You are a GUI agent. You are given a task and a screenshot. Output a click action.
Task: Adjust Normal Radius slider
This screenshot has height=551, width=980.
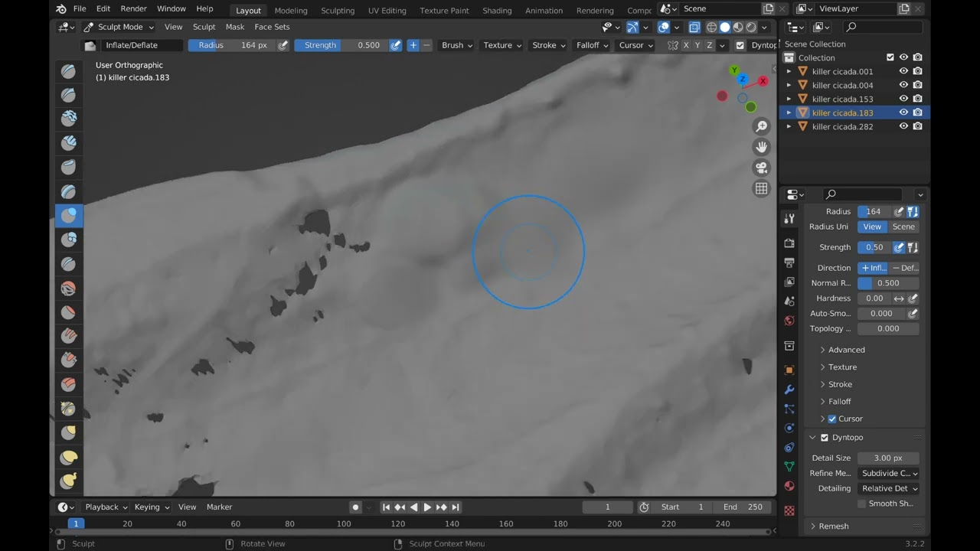(888, 283)
